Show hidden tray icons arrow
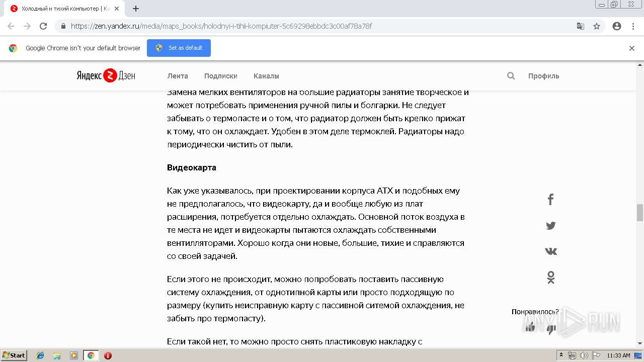This screenshot has height=362, width=644. [x=561, y=355]
